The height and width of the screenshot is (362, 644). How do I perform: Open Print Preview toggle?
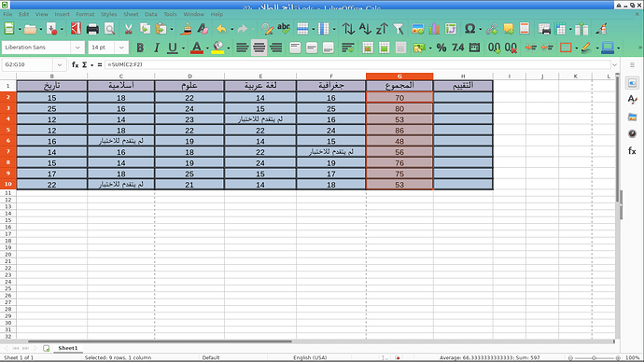coord(109,29)
